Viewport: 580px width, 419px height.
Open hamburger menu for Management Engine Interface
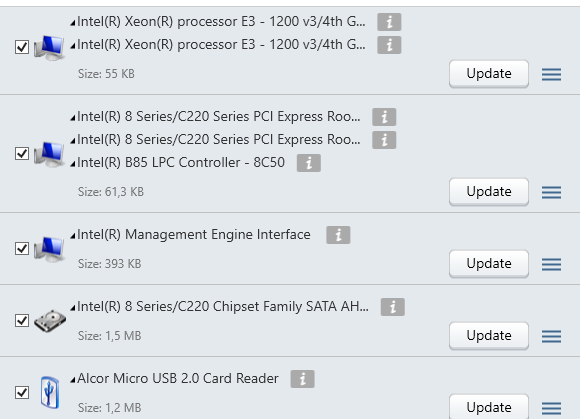551,264
